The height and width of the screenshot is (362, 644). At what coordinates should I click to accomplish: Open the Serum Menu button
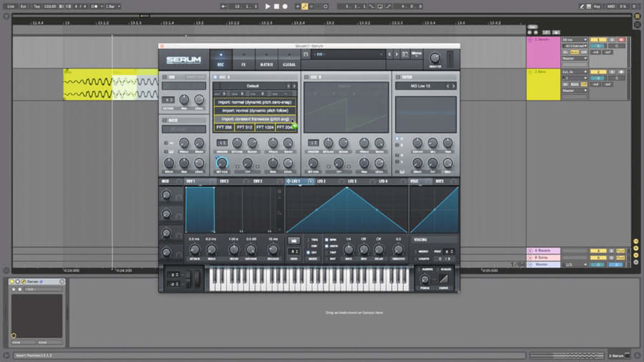(417, 54)
